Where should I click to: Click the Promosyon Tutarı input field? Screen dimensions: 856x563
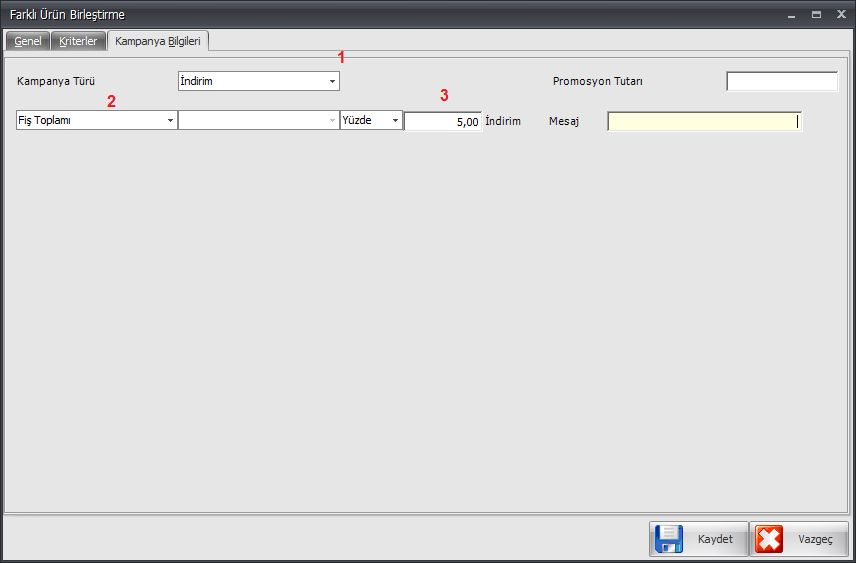click(x=781, y=82)
